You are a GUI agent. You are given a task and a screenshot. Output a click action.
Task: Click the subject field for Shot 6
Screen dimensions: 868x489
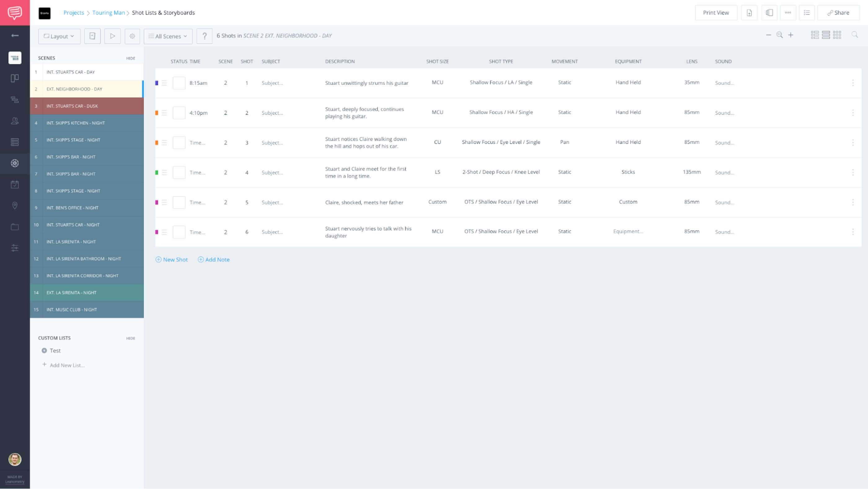coord(272,231)
